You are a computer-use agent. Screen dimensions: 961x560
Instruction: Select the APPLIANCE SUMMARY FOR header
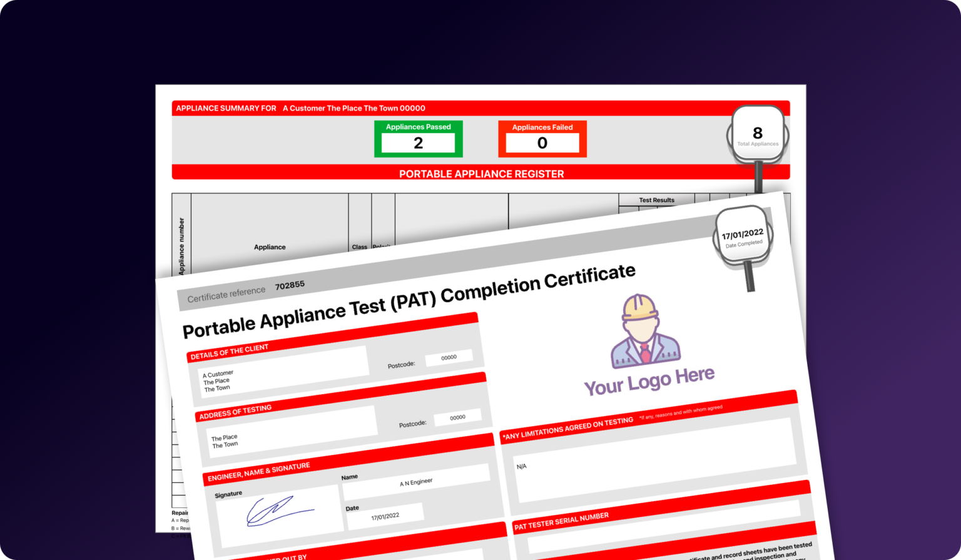(225, 108)
